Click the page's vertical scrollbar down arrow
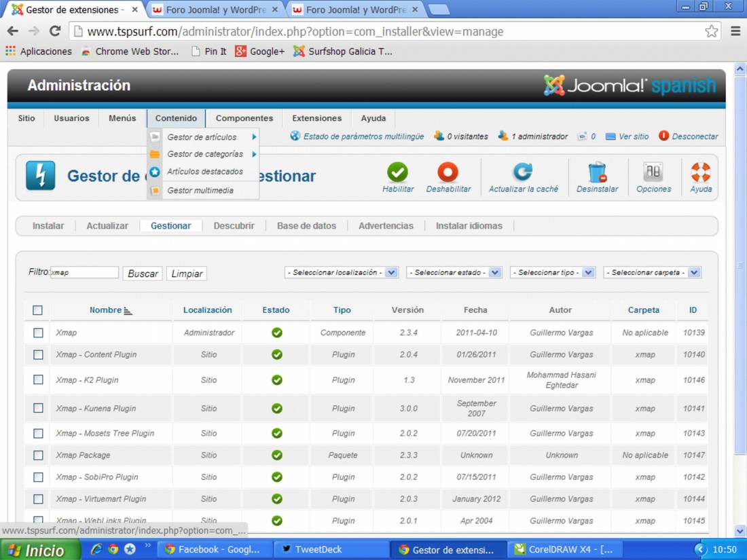This screenshot has height=560, width=747. tap(740, 531)
